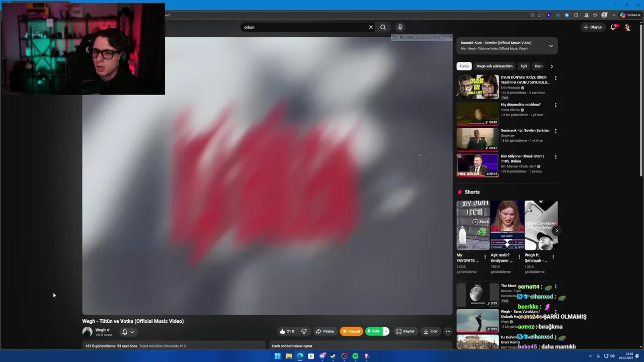
Task: Open dropdown arrow beside green İndir button
Action: pos(386,331)
